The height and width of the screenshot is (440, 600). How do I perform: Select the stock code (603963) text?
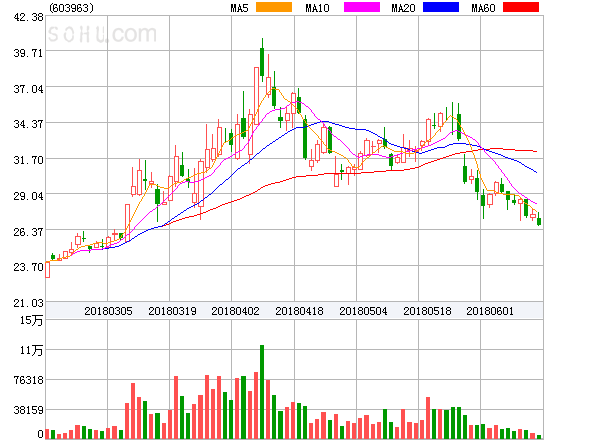71,8
